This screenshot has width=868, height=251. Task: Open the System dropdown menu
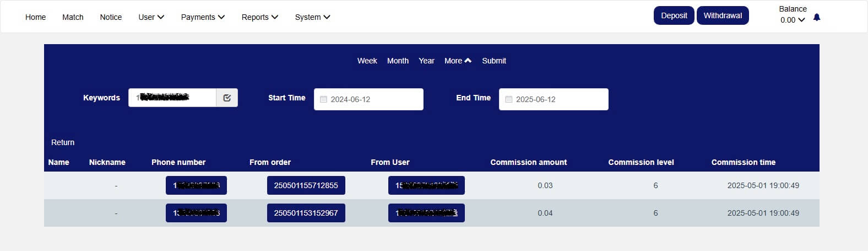pos(312,17)
